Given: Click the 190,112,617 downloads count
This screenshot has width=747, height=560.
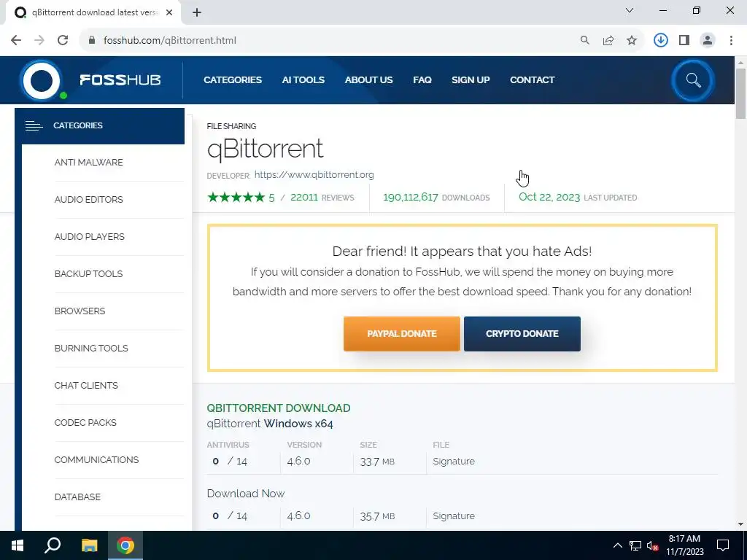Looking at the screenshot, I should click(x=410, y=197).
